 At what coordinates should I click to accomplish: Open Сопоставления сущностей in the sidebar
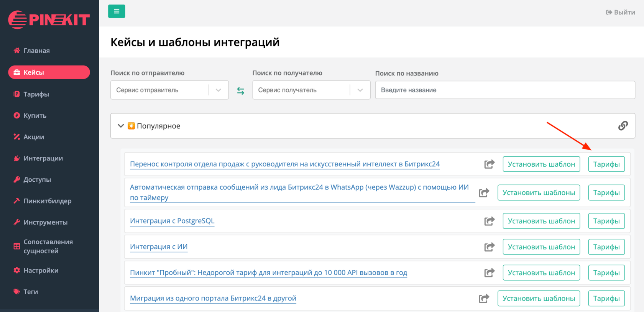48,246
